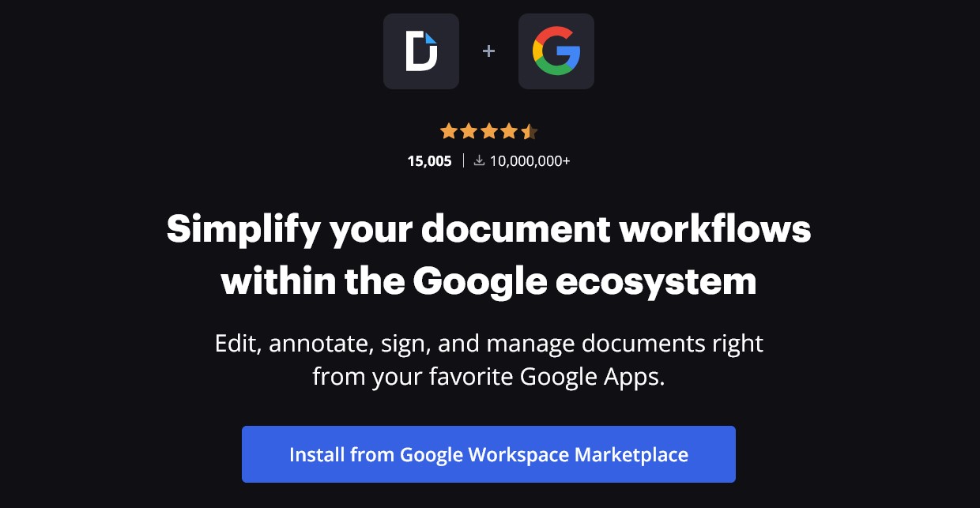Viewport: 980px width, 508px height.
Task: Click the headline "Simplify your document workflows"
Action: 489,229
